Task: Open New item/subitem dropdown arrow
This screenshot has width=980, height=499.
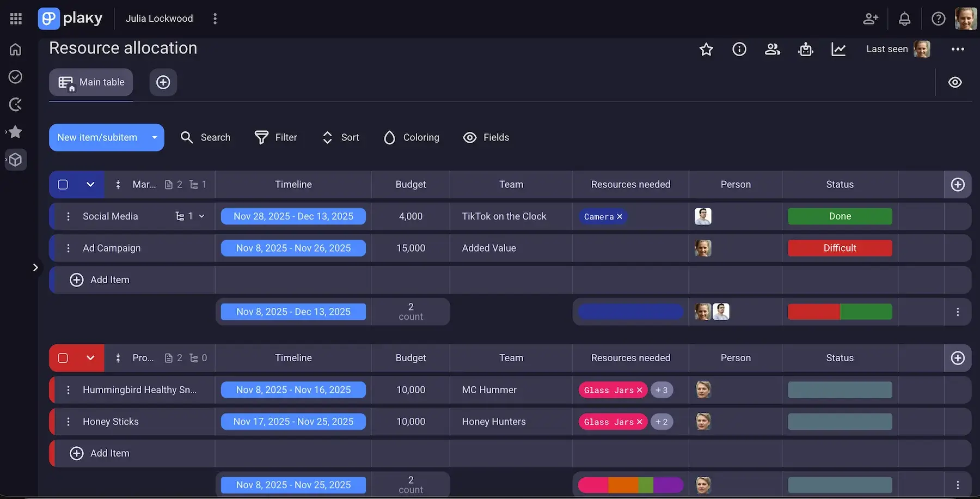Action: click(155, 137)
